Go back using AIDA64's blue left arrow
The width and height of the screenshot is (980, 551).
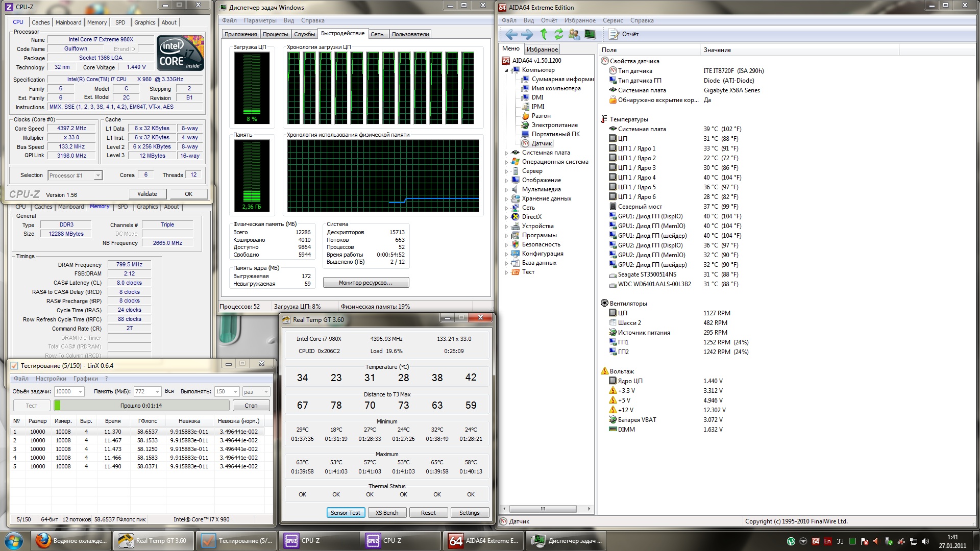pos(511,34)
